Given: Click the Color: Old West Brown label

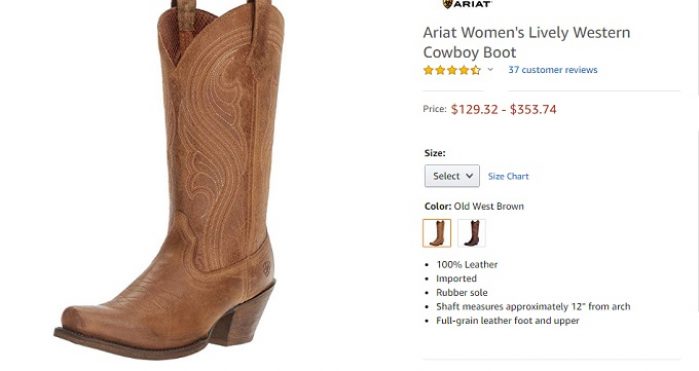Looking at the screenshot, I should pos(474,206).
